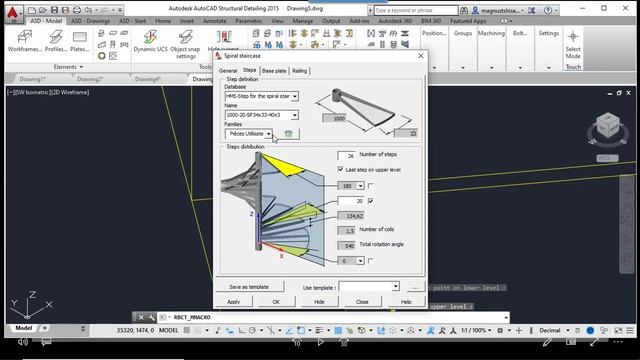The height and width of the screenshot is (360, 640).
Task: Click the ring element icon in Elements panel
Action: 102,56
